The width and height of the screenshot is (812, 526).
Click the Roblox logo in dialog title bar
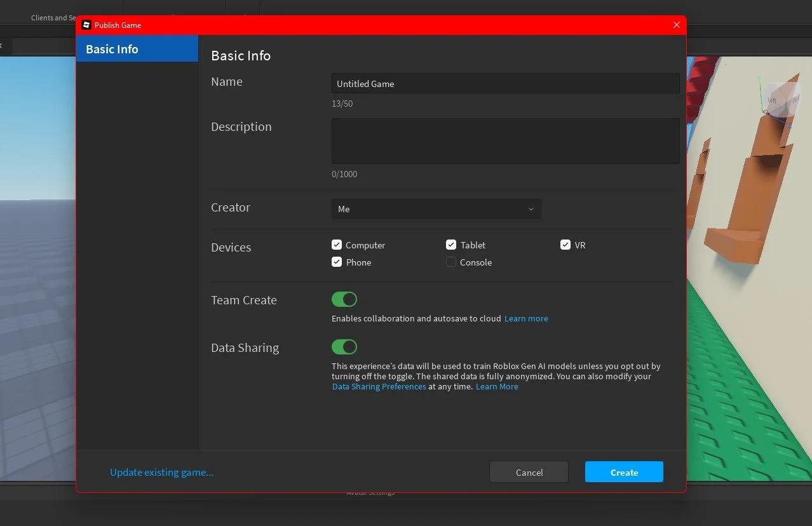(x=86, y=25)
